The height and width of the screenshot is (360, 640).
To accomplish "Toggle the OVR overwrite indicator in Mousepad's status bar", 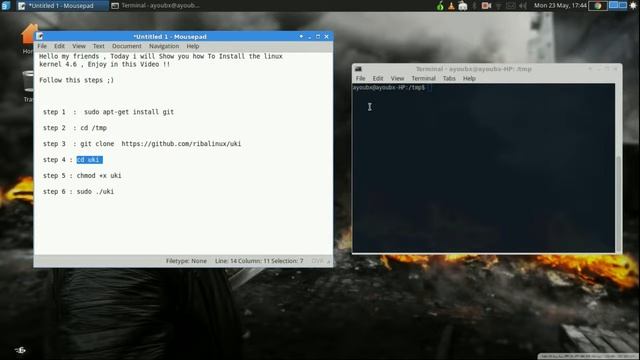I will (x=317, y=261).
